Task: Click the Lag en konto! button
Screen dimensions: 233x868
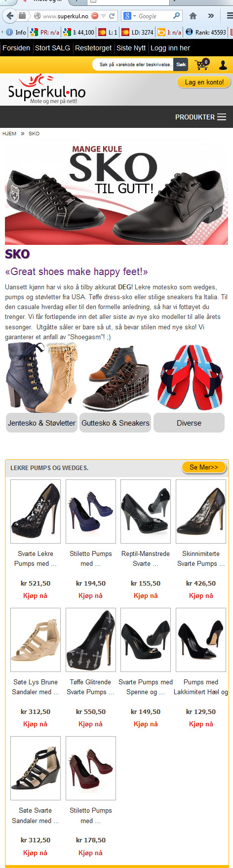Action: [x=204, y=82]
